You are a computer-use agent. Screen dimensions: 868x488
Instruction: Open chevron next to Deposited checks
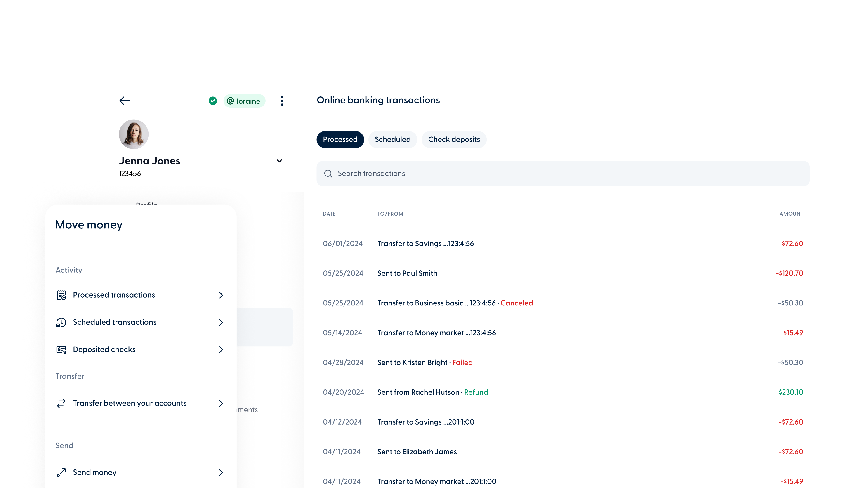(221, 350)
